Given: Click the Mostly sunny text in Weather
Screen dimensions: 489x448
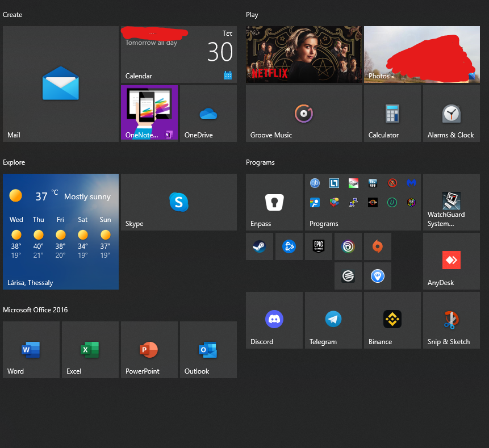Looking at the screenshot, I should click(x=87, y=196).
